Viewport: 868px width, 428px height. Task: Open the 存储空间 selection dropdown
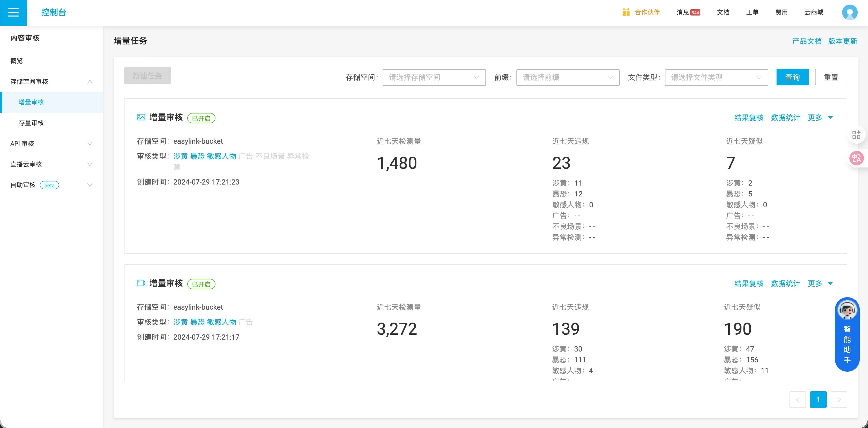click(x=434, y=78)
